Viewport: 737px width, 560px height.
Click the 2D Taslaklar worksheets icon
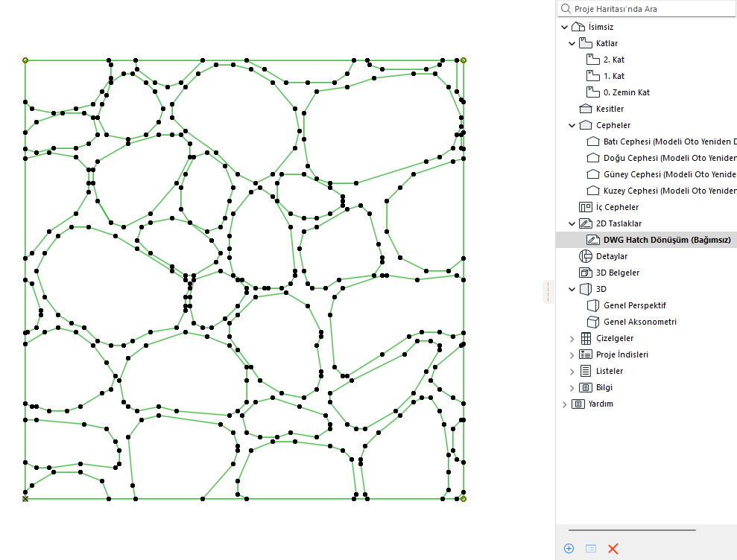click(585, 223)
